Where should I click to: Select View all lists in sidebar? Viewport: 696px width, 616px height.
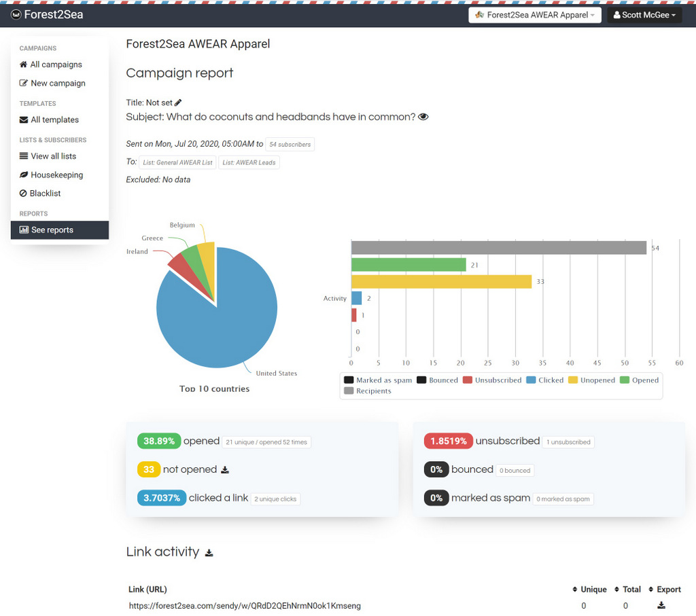click(53, 156)
